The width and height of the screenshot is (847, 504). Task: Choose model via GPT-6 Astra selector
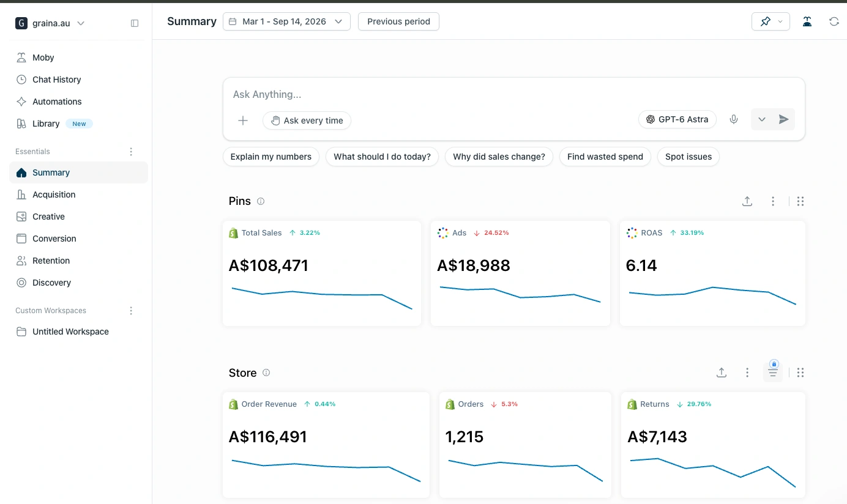point(677,119)
